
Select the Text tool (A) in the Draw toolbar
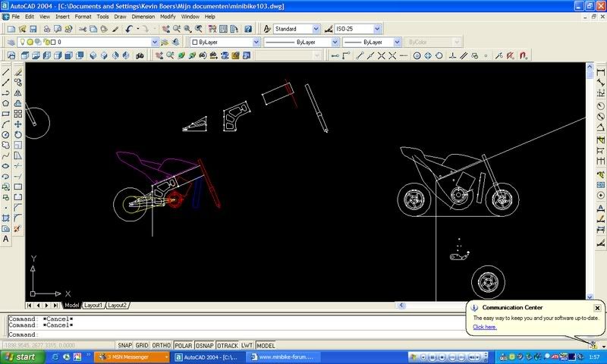6,239
